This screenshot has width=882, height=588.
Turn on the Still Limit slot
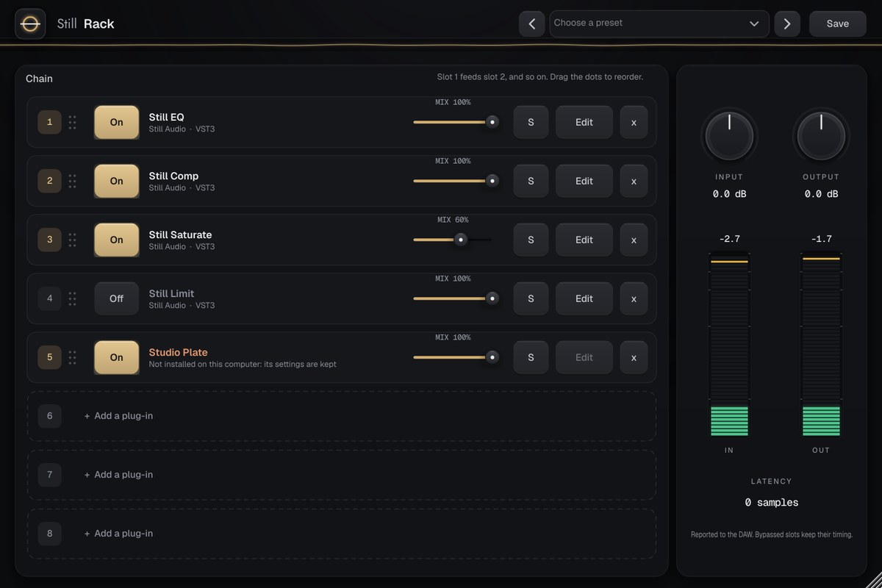[x=116, y=298]
